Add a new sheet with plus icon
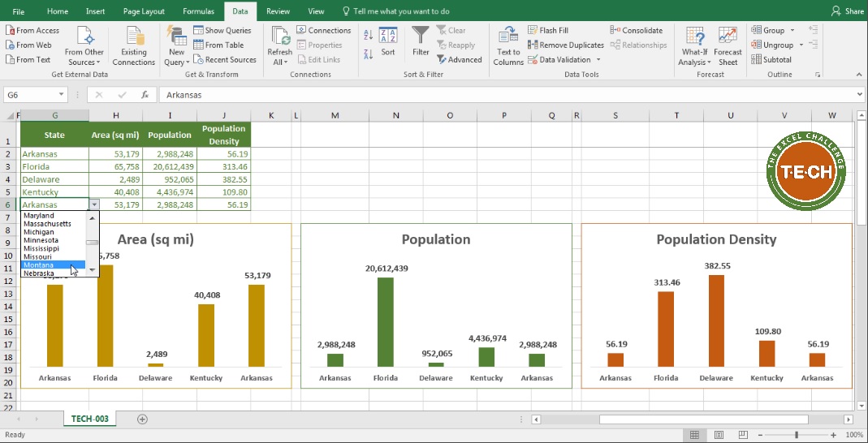Viewport: 868px width, 443px height. click(142, 419)
